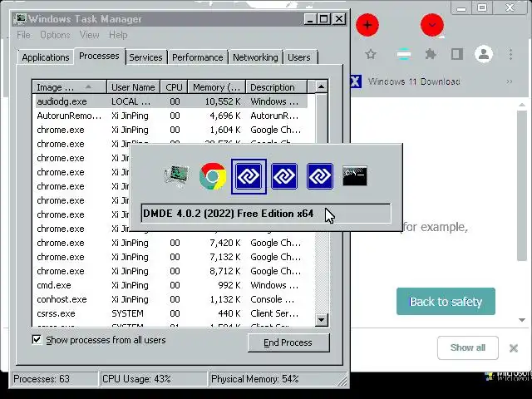Click the cyan striped extension icon in Chrome
Screen dimensions: 532x399
(403, 54)
